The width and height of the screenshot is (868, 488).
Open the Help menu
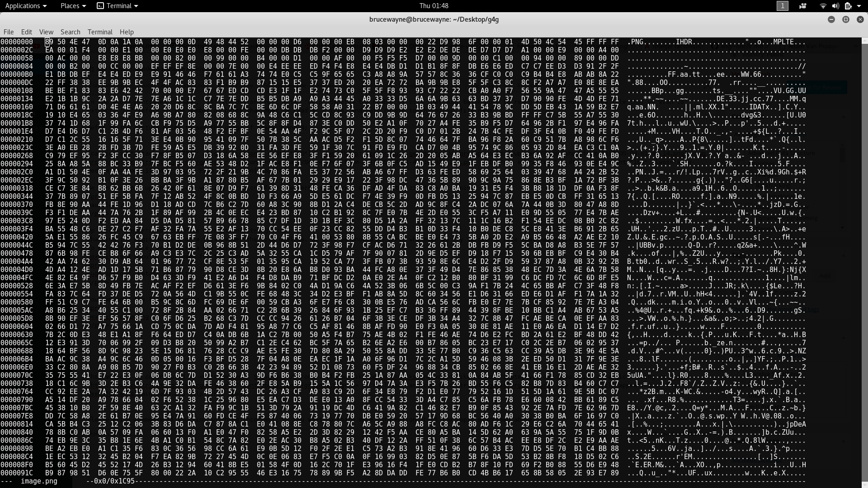pyautogui.click(x=126, y=32)
